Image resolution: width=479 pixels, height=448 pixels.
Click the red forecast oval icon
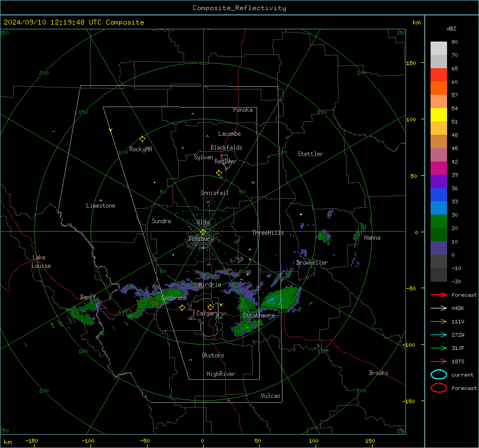[x=439, y=388]
